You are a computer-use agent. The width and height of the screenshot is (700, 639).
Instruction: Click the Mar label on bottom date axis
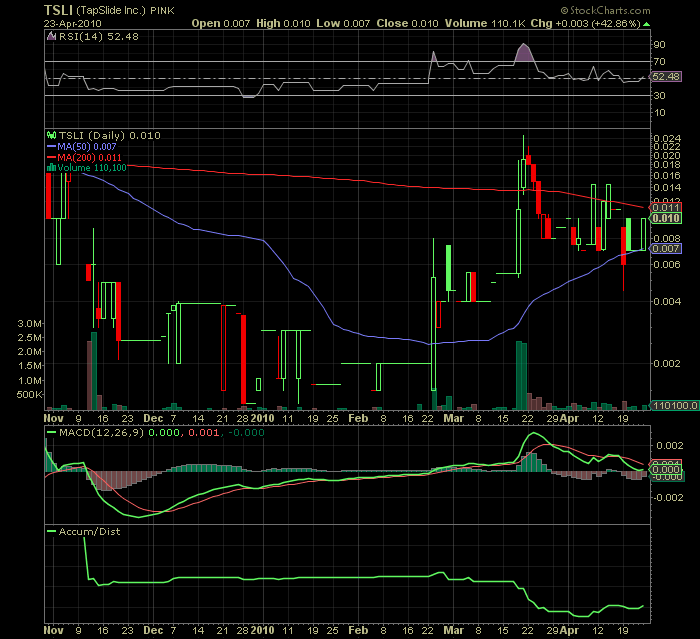click(454, 630)
